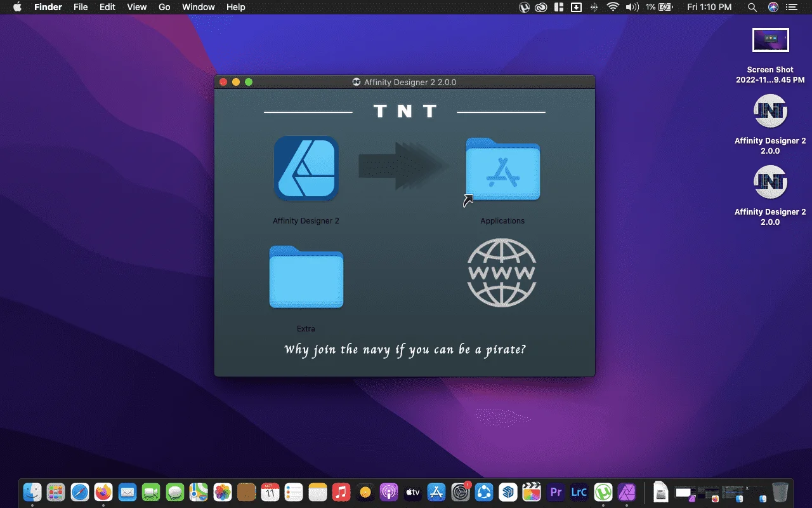
Task: Launch Lightroom Classic from the Dock
Action: click(x=579, y=491)
